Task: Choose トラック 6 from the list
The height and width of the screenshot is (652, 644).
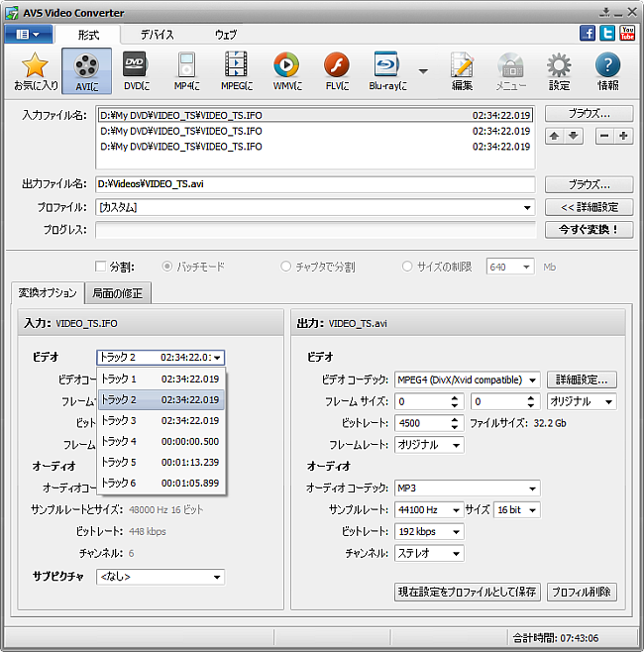Action: (x=161, y=483)
